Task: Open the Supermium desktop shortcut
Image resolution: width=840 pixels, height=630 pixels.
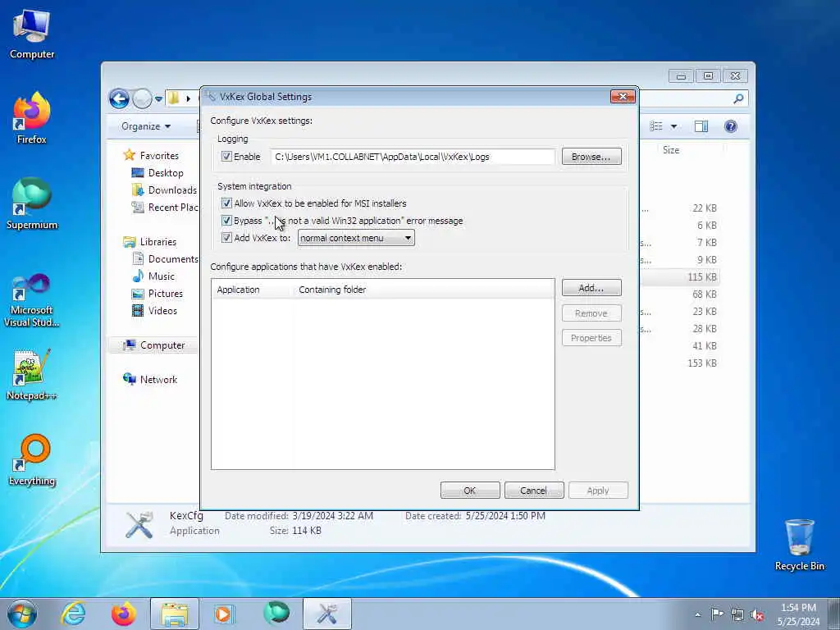Action: [x=32, y=204]
